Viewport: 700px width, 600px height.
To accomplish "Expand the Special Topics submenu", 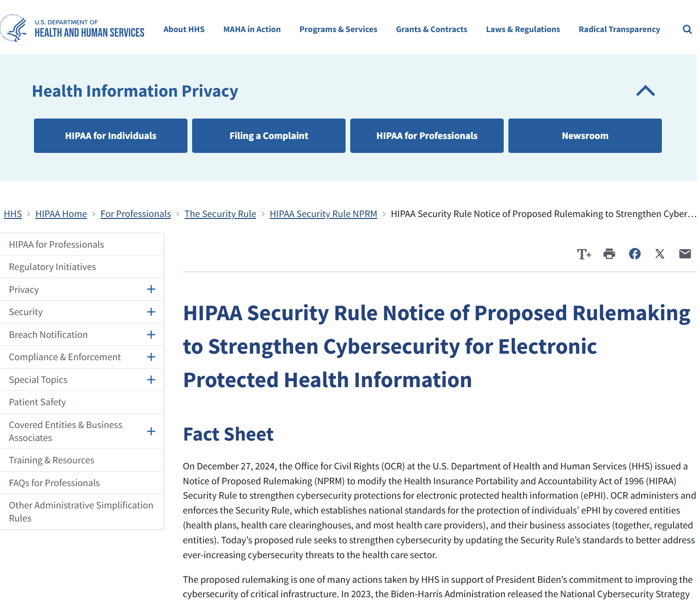I will [x=151, y=380].
